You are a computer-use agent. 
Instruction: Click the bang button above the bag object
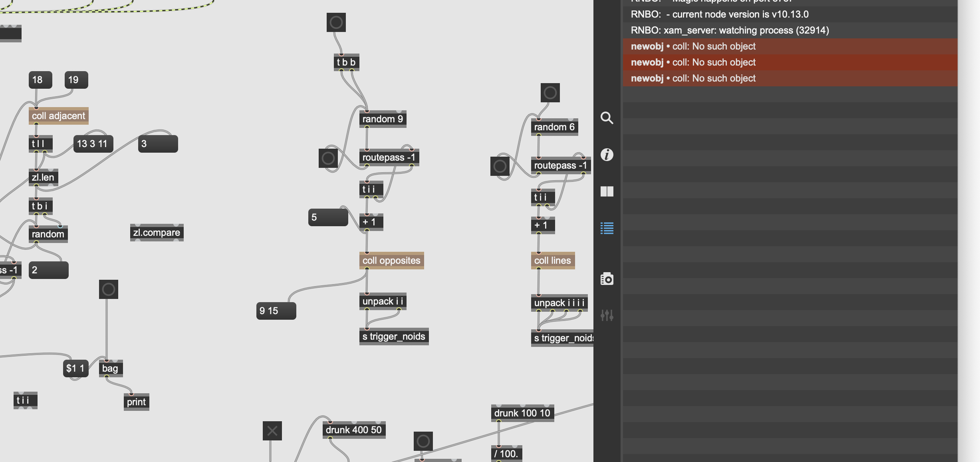pos(108,289)
